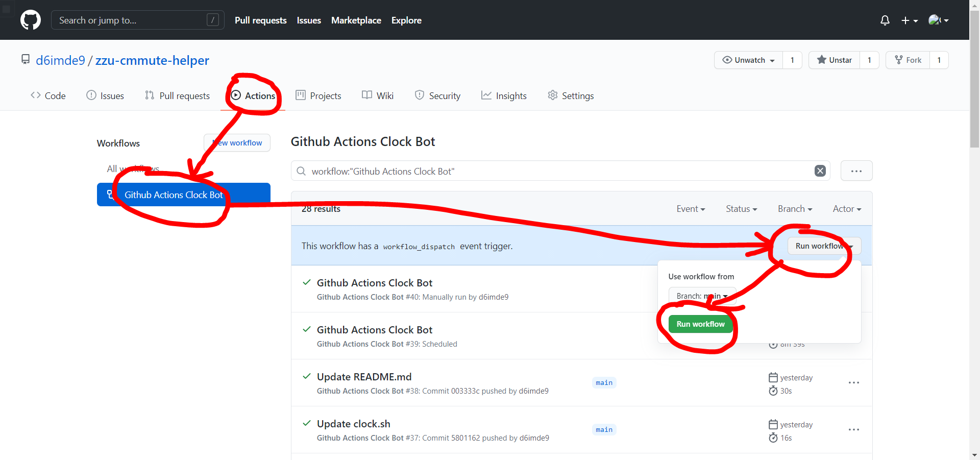Click the GitHub Octocat logo

click(x=31, y=20)
